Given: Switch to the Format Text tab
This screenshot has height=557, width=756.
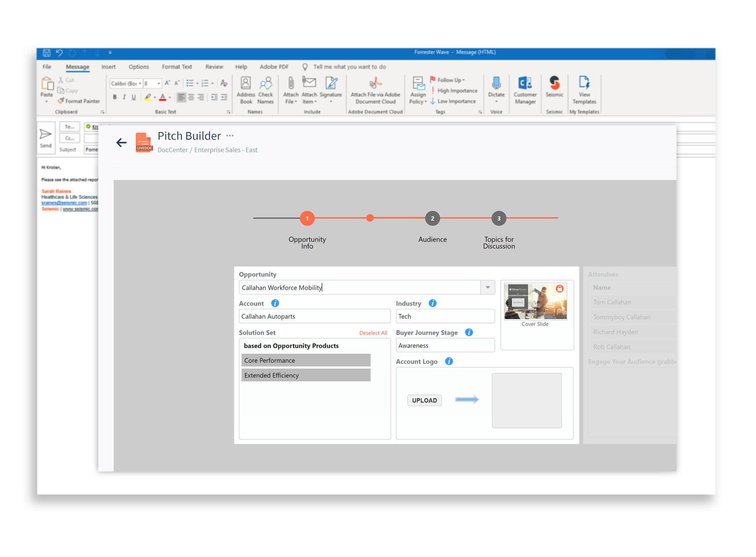Looking at the screenshot, I should coord(177,67).
